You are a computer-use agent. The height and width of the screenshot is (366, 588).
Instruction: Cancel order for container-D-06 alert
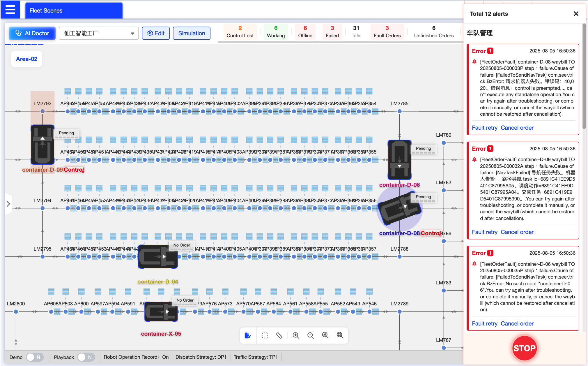tap(517, 323)
